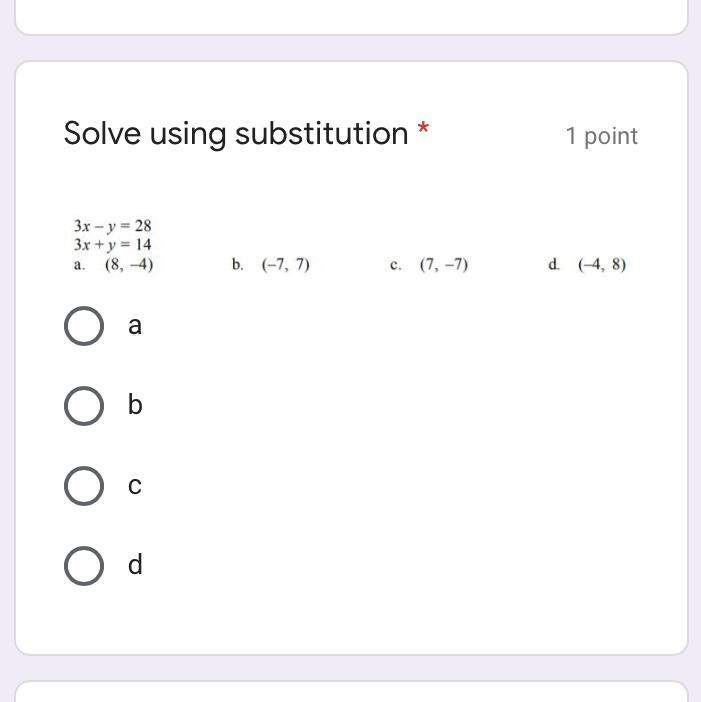Click answer text (7, −7) in the image
This screenshot has height=702, width=701.
[444, 265]
